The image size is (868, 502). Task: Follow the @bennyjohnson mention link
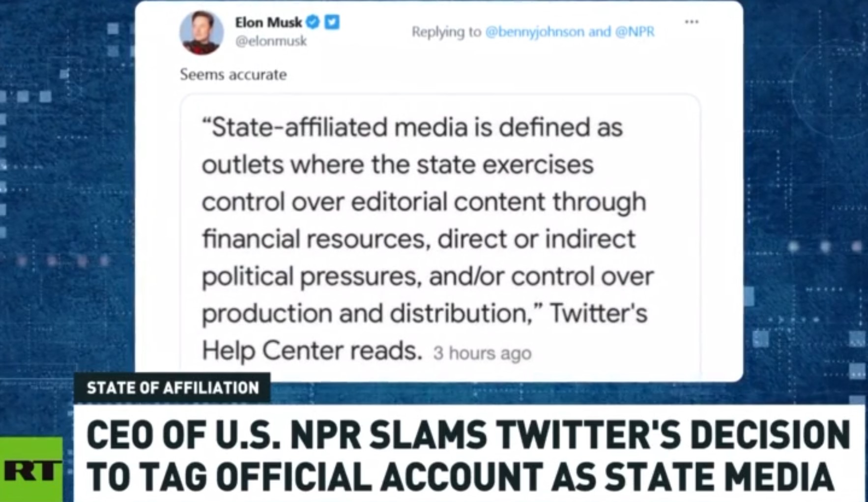pyautogui.click(x=535, y=32)
